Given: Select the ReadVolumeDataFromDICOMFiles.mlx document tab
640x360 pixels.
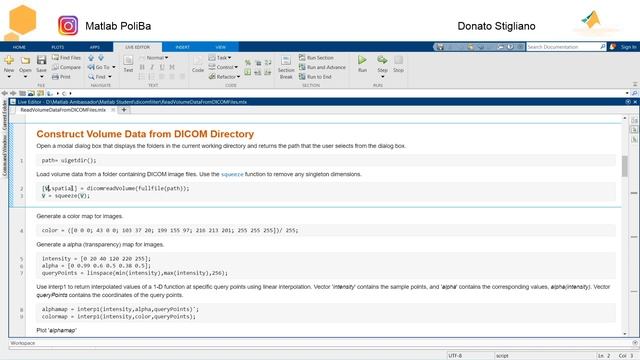Looking at the screenshot, I should coord(63,110).
